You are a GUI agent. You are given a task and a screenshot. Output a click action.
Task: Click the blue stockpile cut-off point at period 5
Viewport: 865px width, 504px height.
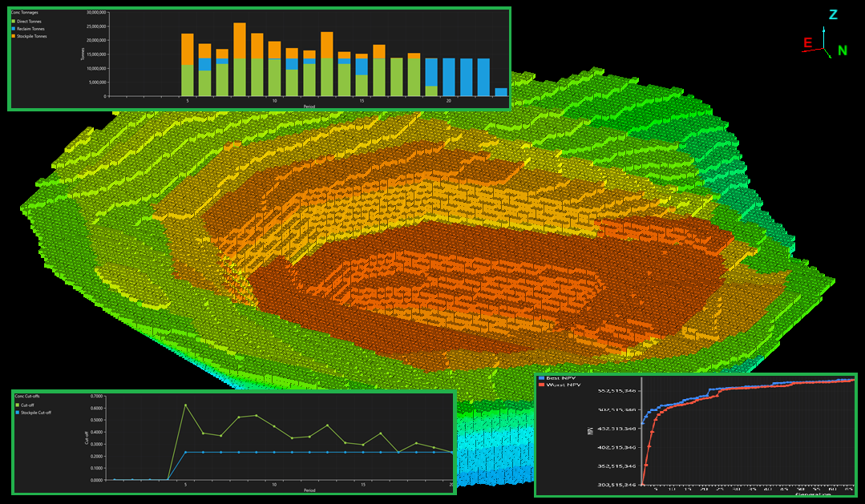coord(185,452)
